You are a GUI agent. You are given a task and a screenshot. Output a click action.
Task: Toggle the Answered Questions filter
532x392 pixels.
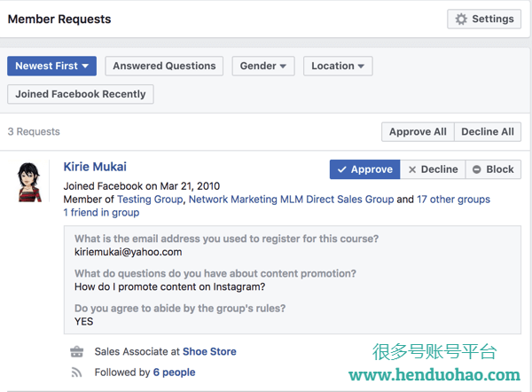[164, 66]
